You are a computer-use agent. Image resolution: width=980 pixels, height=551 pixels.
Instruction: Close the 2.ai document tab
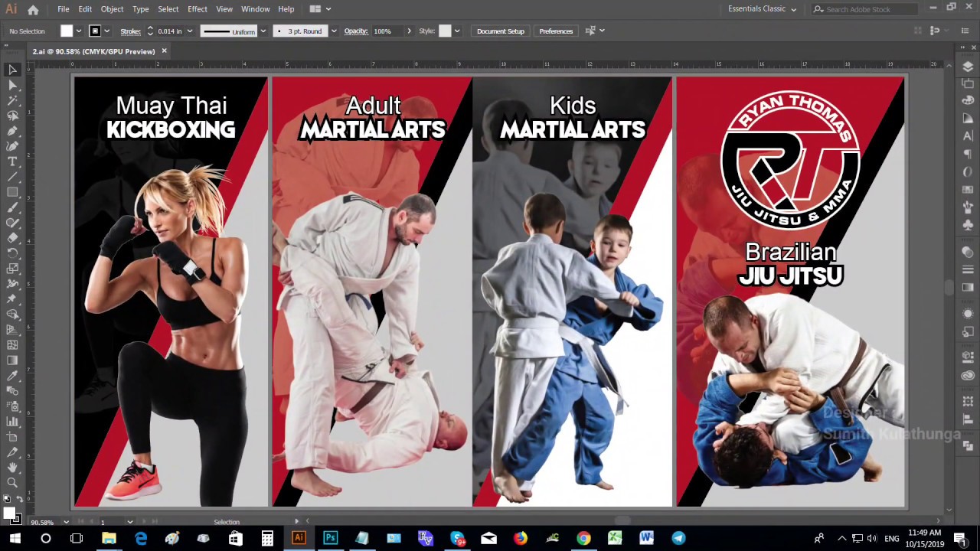[164, 51]
